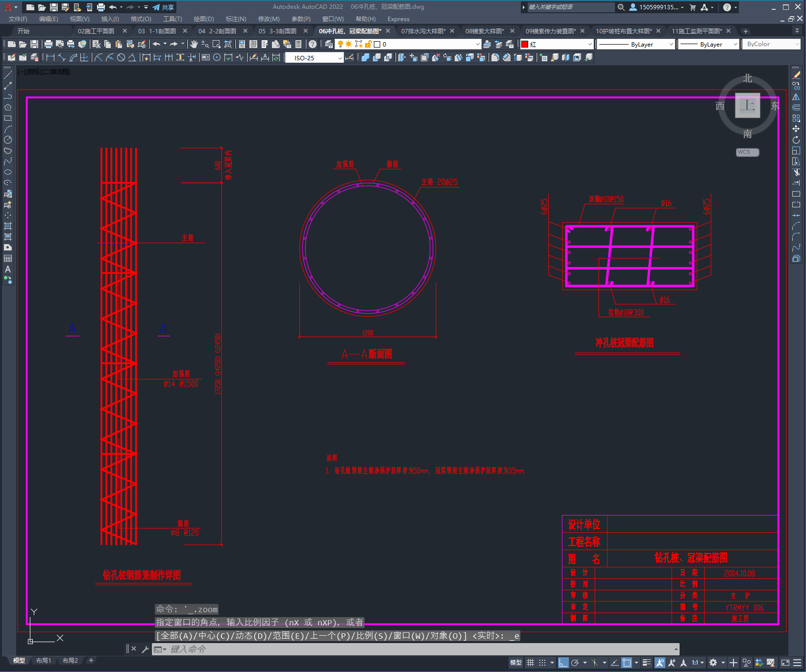Select the Aligned dimension tool
Screen dimensions: 806x672
pyautogui.click(x=62, y=57)
